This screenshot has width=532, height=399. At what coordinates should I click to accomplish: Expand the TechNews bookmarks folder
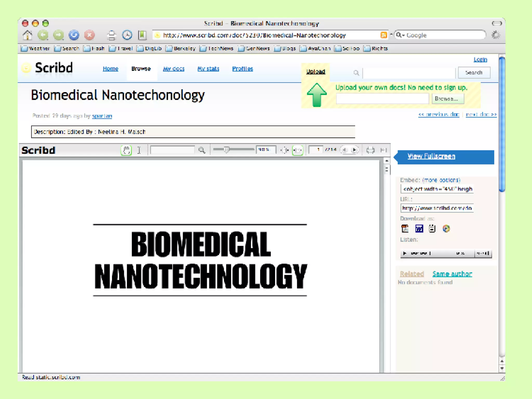(216, 49)
